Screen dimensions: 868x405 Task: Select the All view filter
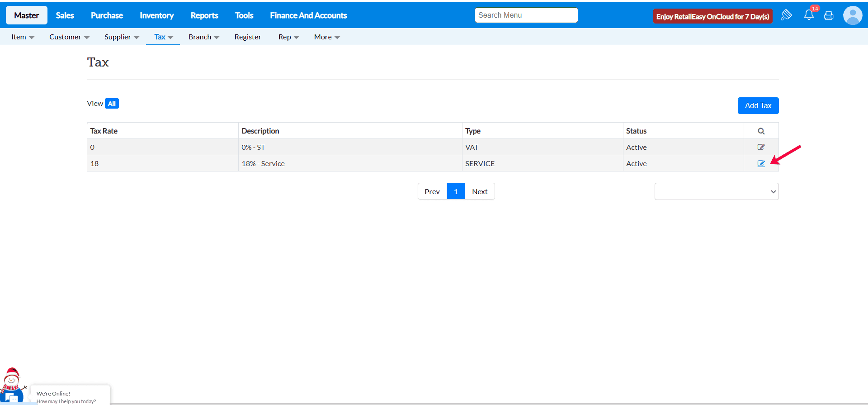112,104
